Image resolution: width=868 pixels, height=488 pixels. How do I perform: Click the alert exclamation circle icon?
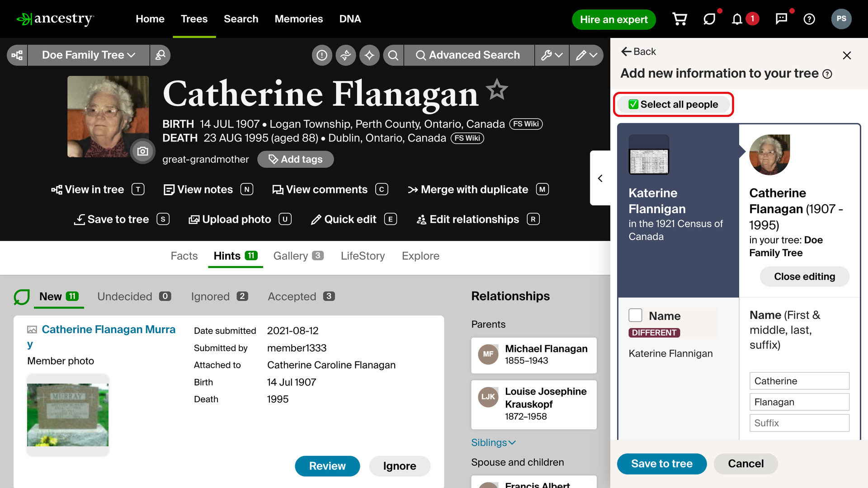coord(322,55)
